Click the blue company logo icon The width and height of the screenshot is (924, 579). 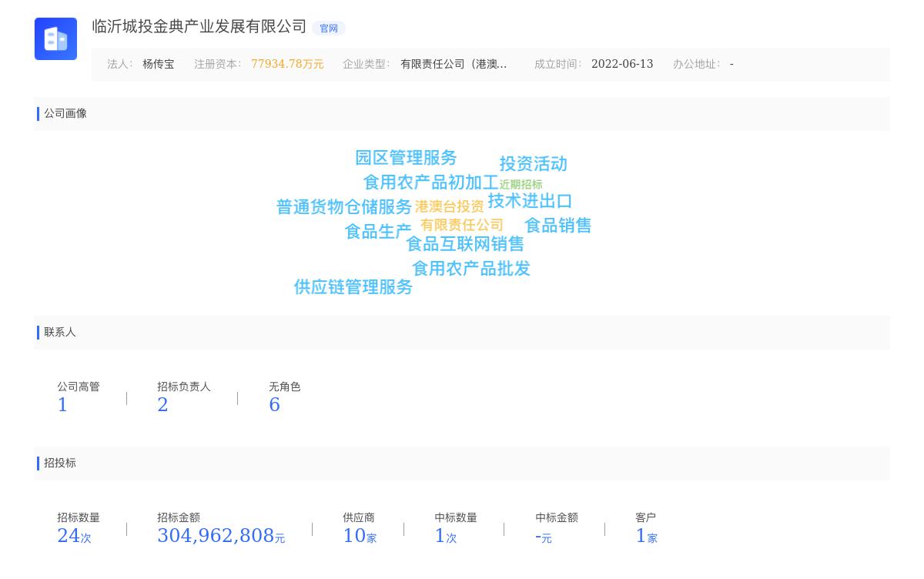pyautogui.click(x=55, y=38)
